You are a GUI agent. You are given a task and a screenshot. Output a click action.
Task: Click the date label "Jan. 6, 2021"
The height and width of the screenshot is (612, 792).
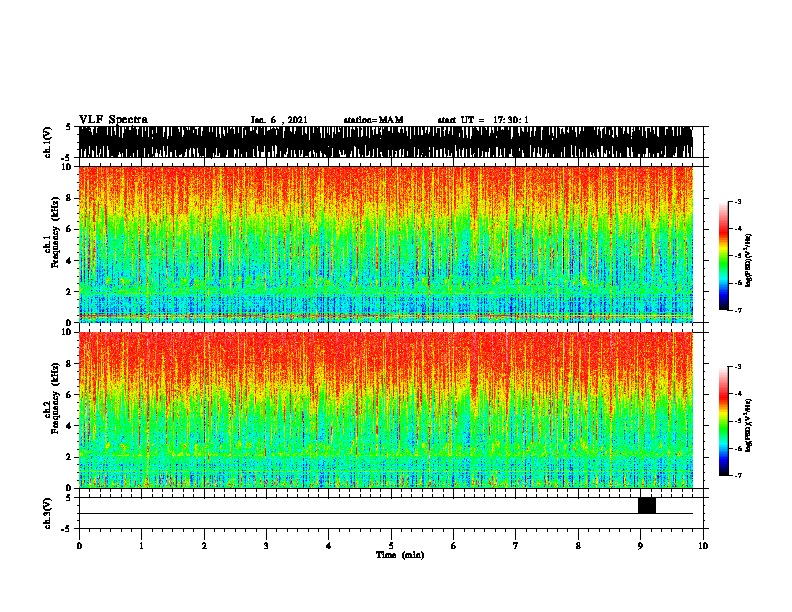pos(279,120)
